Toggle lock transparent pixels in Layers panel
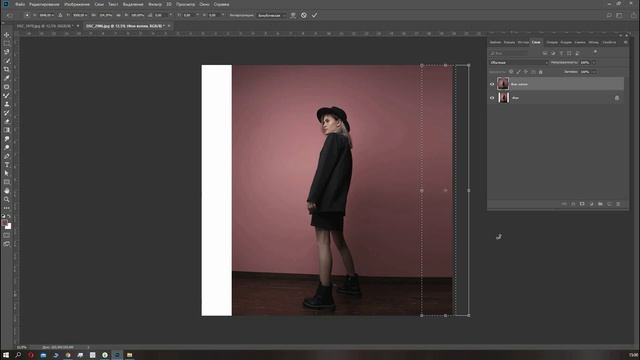The height and width of the screenshot is (360, 640). (511, 72)
